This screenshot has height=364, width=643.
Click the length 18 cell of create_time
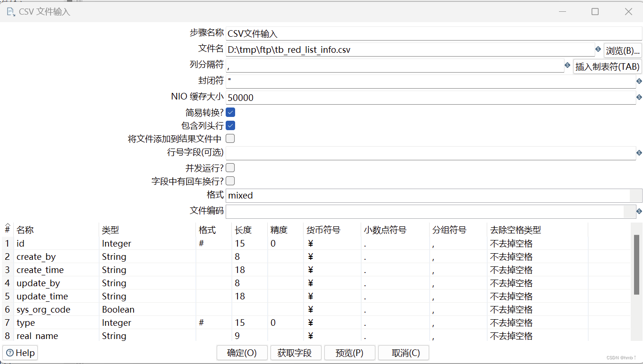pos(250,270)
